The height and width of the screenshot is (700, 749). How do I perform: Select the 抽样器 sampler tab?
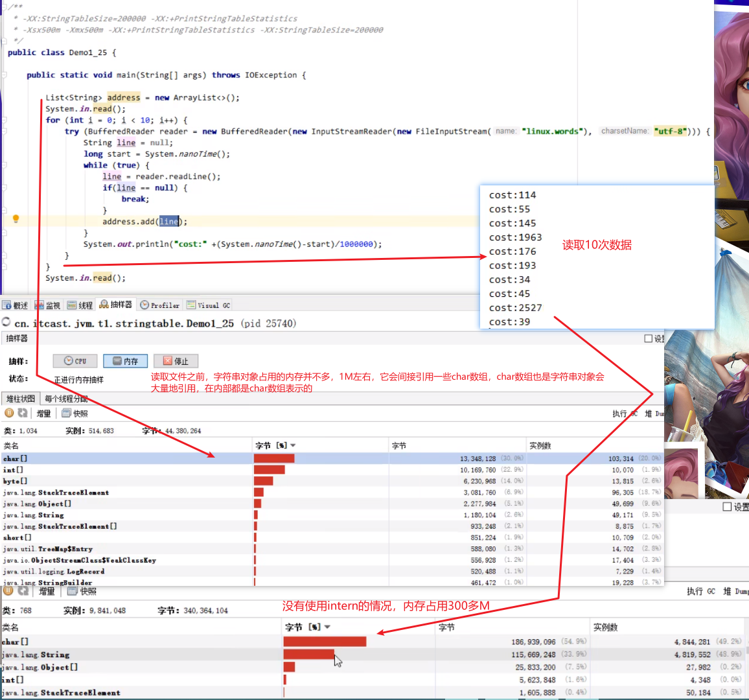115,305
